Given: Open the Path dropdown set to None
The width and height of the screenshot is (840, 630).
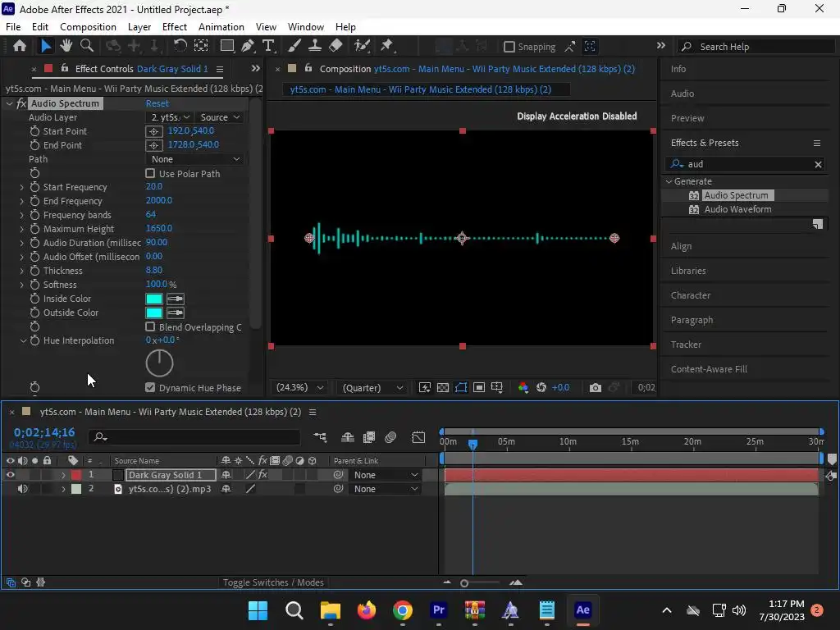Looking at the screenshot, I should pyautogui.click(x=195, y=159).
